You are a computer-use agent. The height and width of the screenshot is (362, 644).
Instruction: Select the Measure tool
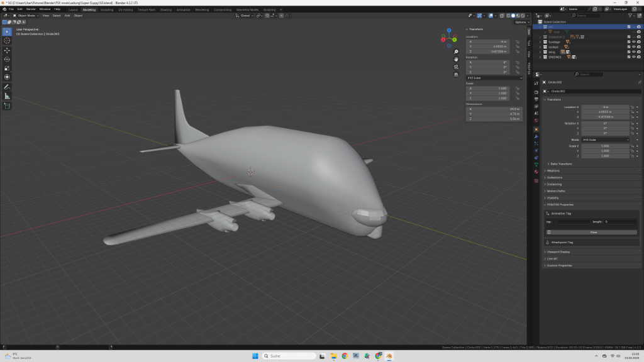point(7,96)
